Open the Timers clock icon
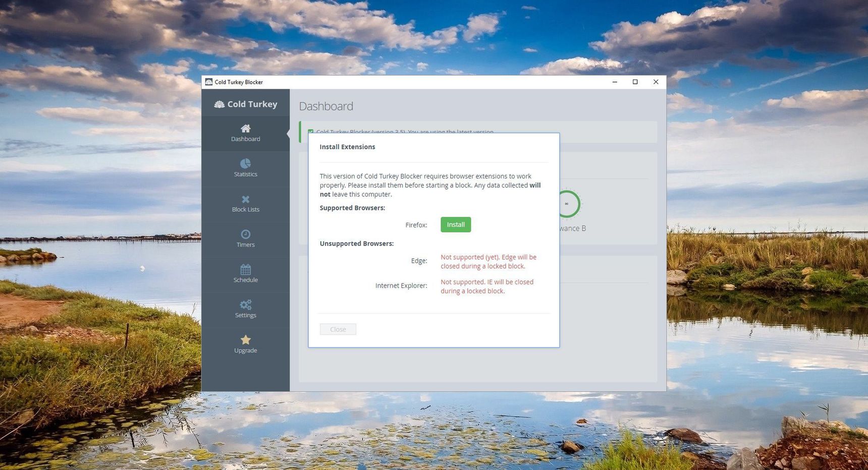868x470 pixels. click(245, 234)
